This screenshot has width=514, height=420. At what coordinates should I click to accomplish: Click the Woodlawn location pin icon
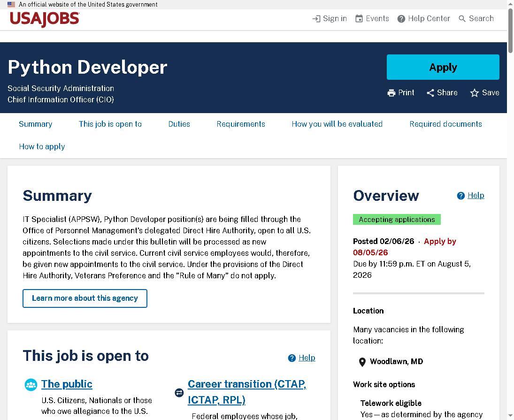coord(362,362)
